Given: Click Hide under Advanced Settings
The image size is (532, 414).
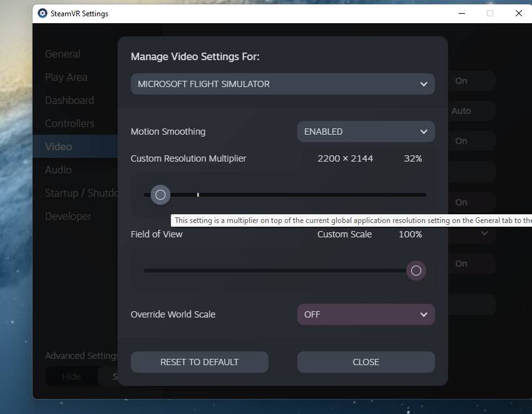Looking at the screenshot, I should (71, 376).
